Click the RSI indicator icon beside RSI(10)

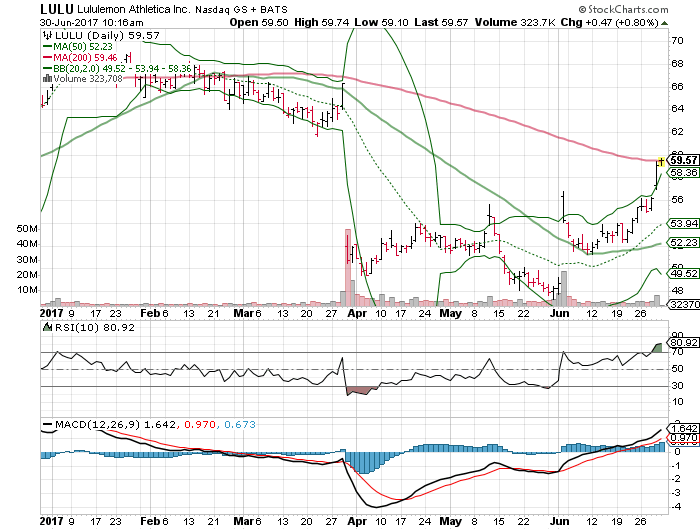47,327
